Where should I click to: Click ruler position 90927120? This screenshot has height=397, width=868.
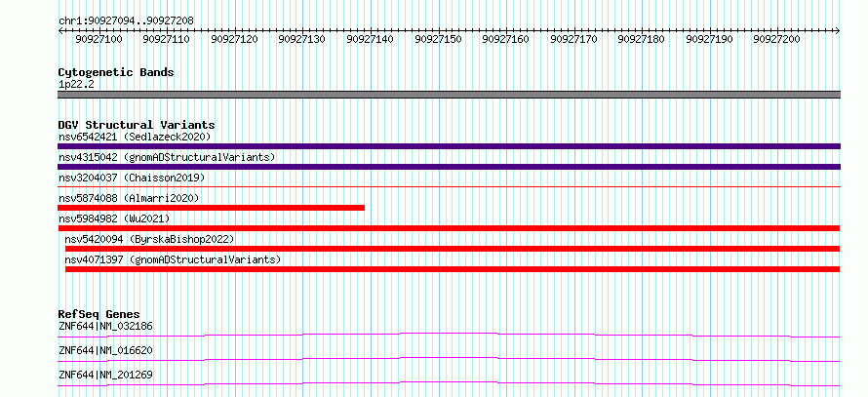(x=234, y=39)
